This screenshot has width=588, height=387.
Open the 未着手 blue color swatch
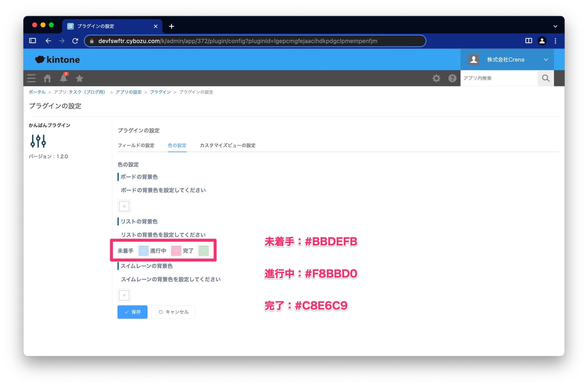pos(143,251)
